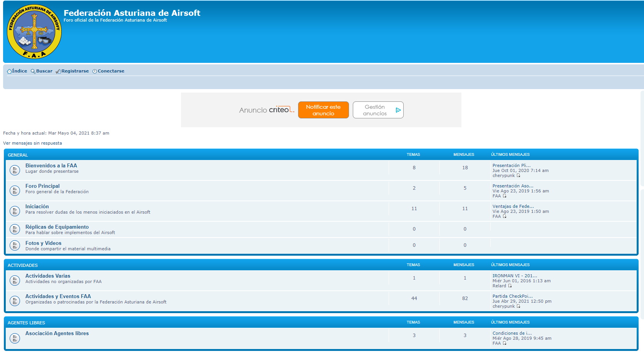
Task: Click the forum icon beside Bienvenidos a la FAA
Action: 15,170
